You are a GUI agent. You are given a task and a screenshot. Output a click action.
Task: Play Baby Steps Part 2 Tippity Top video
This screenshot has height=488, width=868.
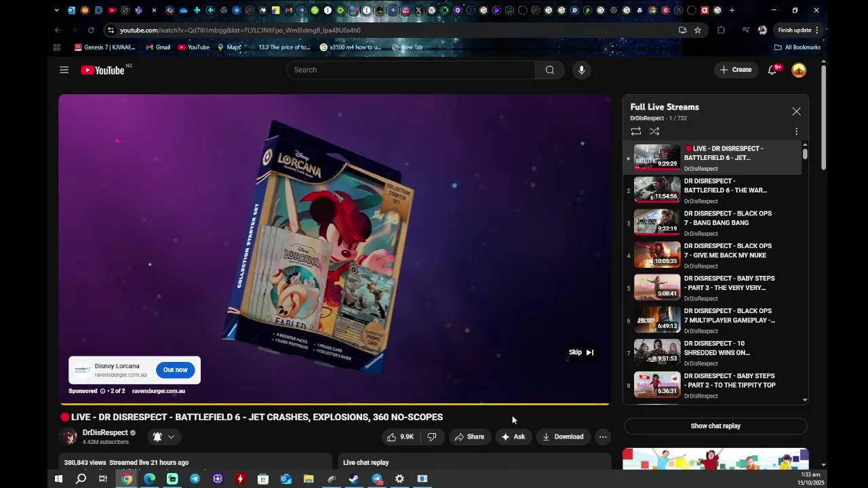(x=713, y=386)
